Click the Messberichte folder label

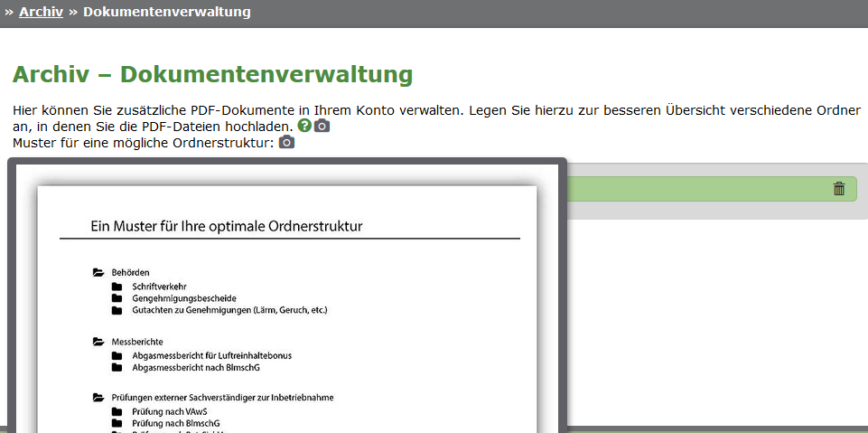coord(137,342)
